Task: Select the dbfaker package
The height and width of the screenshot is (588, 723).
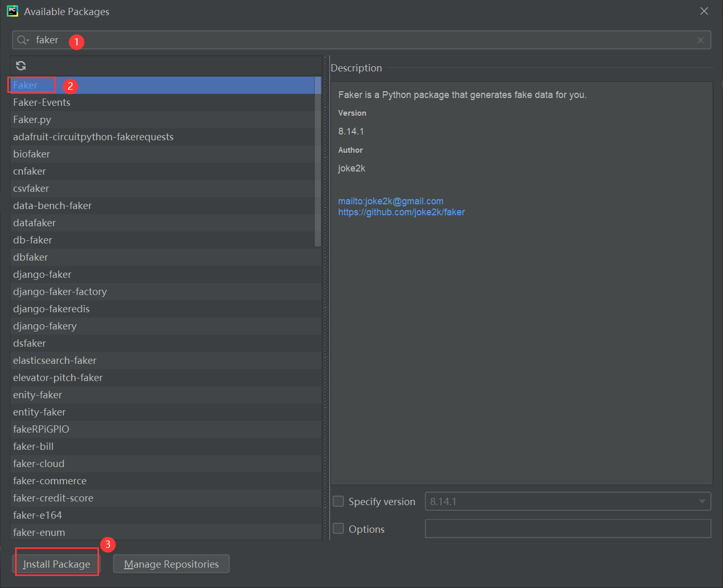Action: [166, 258]
